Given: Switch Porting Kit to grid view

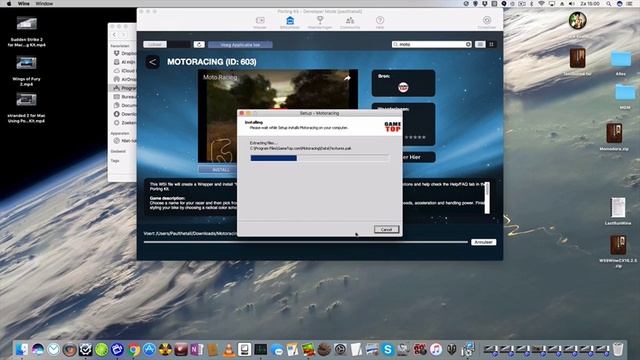Looking at the screenshot, I should (x=491, y=44).
